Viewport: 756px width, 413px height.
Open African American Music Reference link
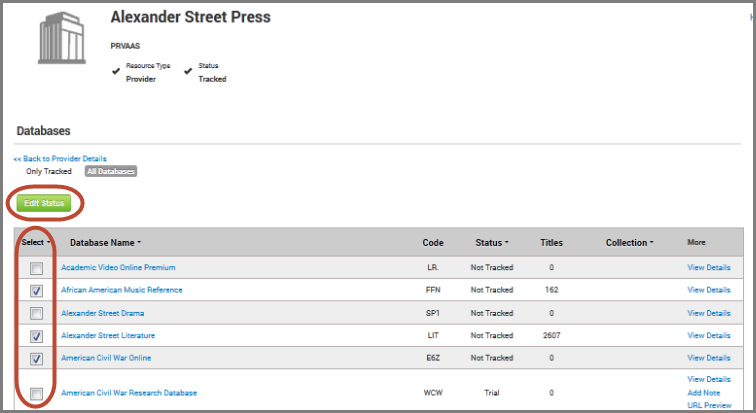[x=122, y=290]
